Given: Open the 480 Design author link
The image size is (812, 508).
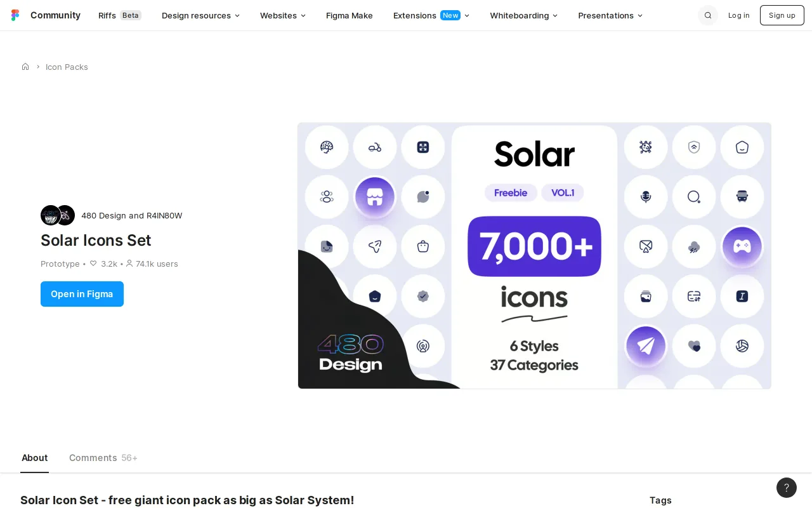Looking at the screenshot, I should coord(103,215).
